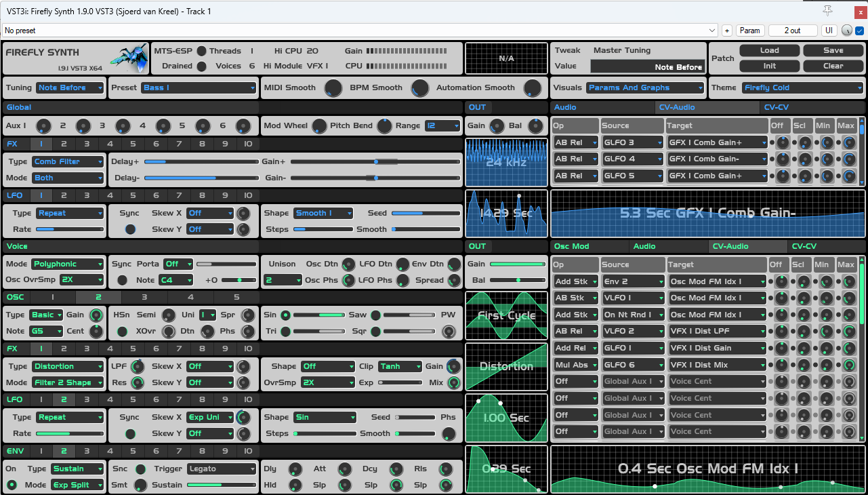Viewport: 868px width, 495px height.
Task: Click the pin window icon in title bar
Action: point(827,10)
